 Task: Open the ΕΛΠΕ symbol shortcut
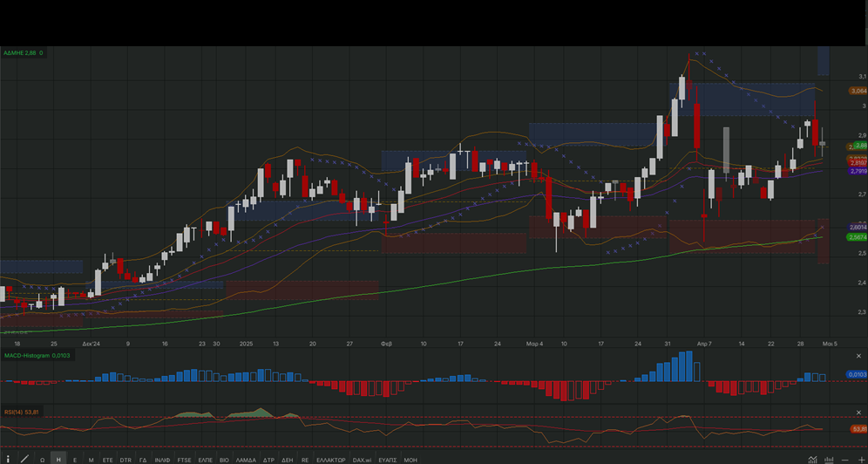(206, 461)
